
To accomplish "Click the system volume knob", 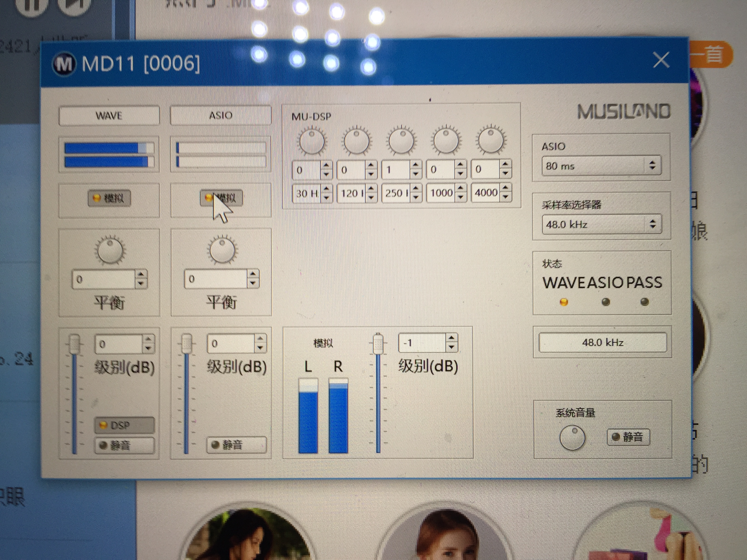I will click(x=572, y=438).
